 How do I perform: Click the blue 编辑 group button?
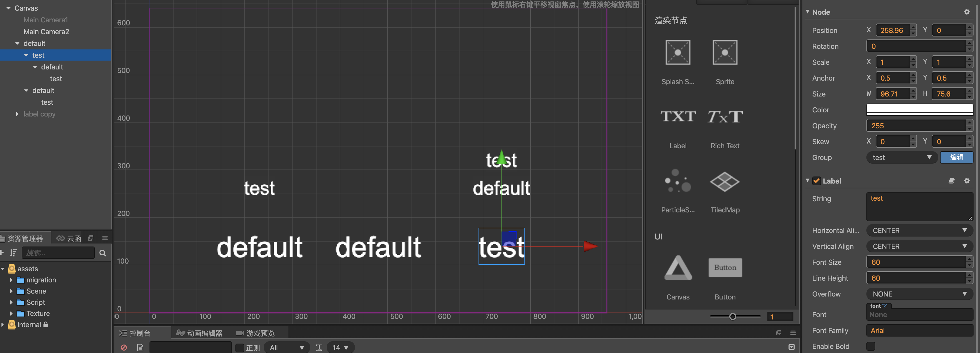pyautogui.click(x=956, y=157)
